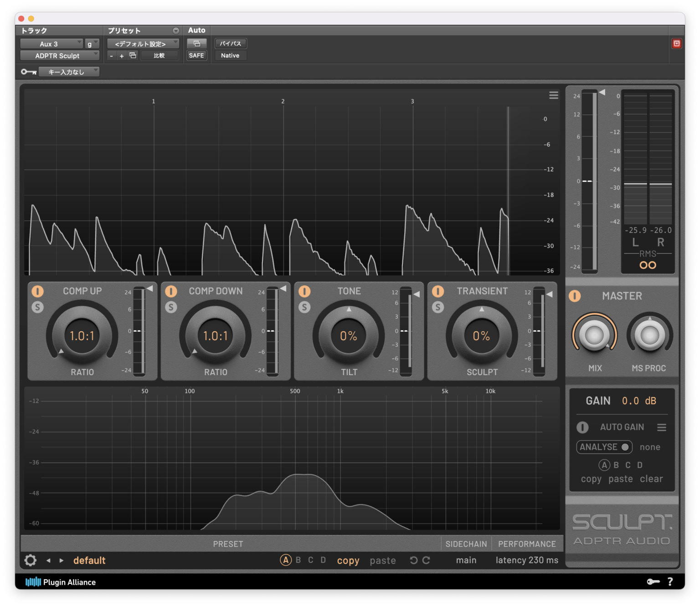
Task: Open the PERFORMANCE tab
Action: click(527, 544)
